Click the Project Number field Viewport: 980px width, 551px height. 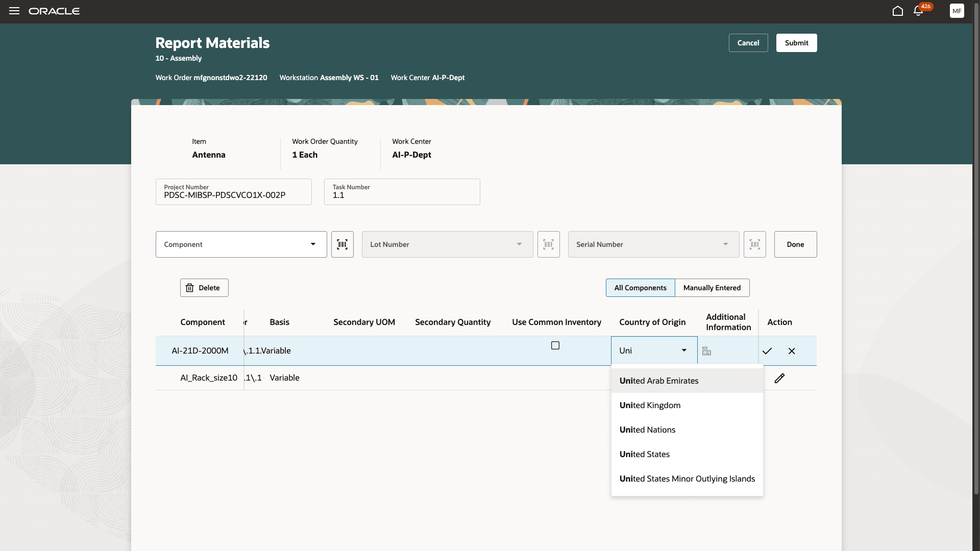(233, 192)
